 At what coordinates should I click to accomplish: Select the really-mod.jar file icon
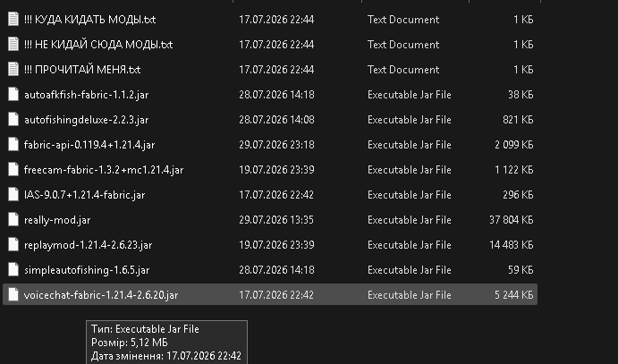pos(13,219)
